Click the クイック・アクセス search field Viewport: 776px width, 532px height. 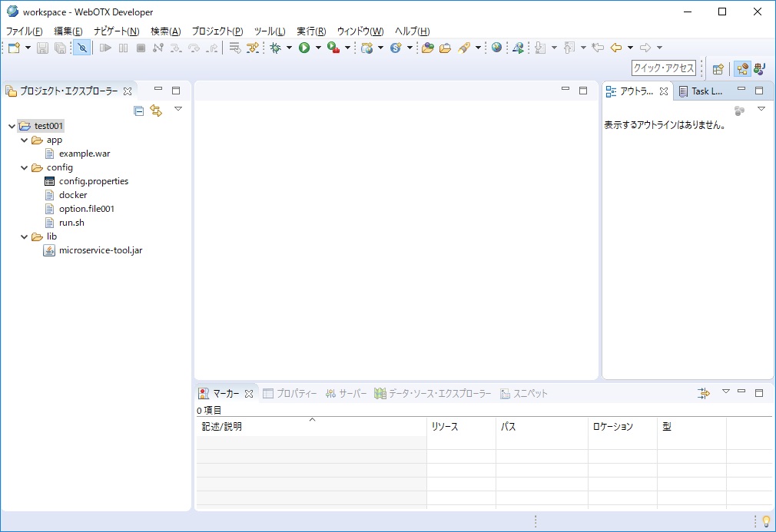point(663,68)
